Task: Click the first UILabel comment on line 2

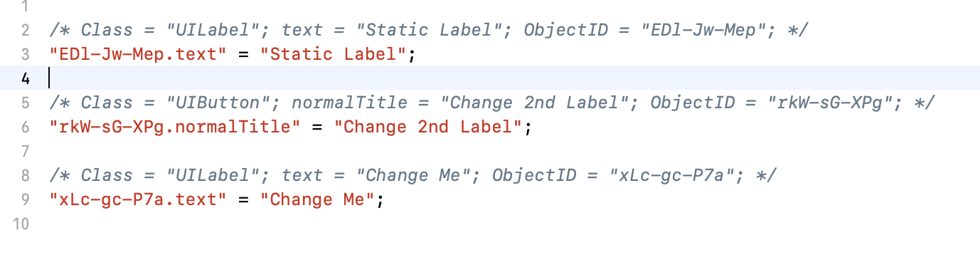Action: pyautogui.click(x=430, y=30)
